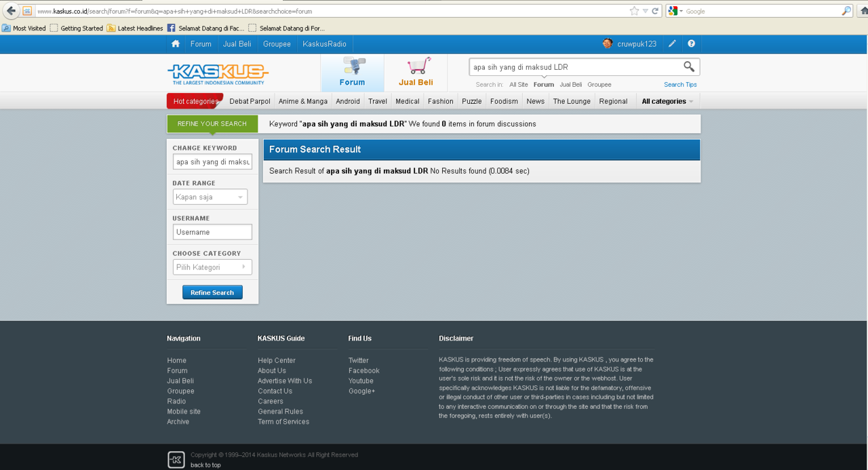Viewport: 868px width, 470px height.
Task: Open the Travel category
Action: (x=378, y=101)
